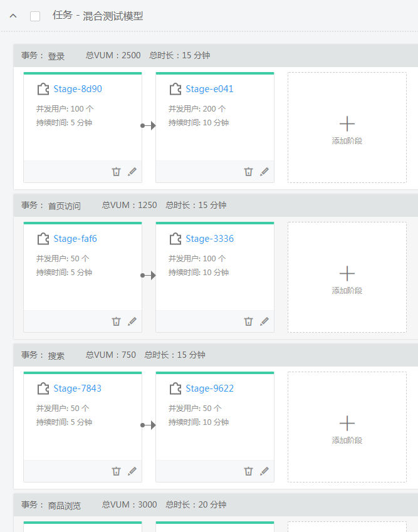Viewport: 418px width, 532px height.
Task: Open the Stage-3336 stage link
Action: [209, 239]
